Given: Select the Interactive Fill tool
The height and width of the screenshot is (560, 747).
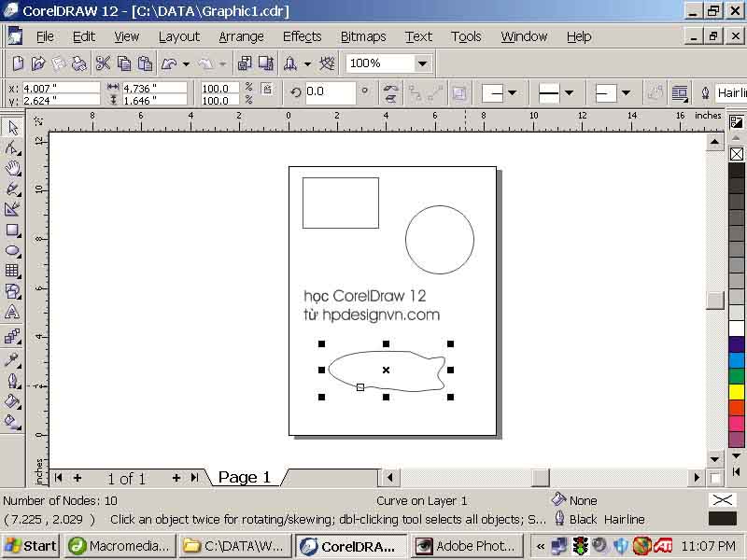Looking at the screenshot, I should point(13,422).
